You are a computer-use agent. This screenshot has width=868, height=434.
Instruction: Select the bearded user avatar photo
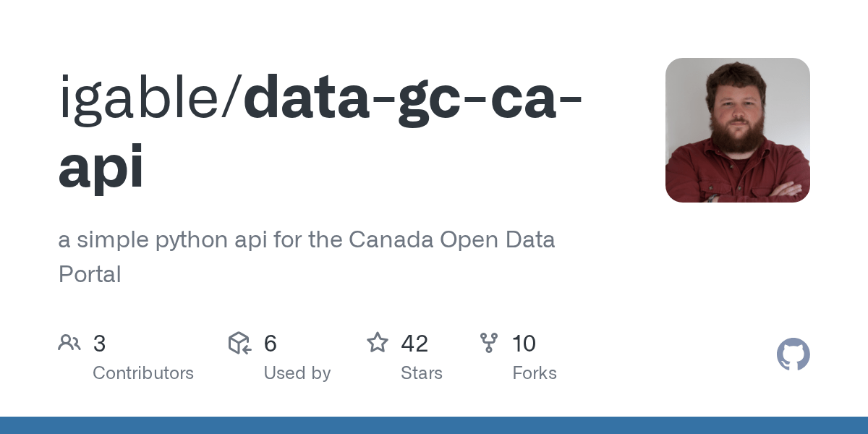737,130
